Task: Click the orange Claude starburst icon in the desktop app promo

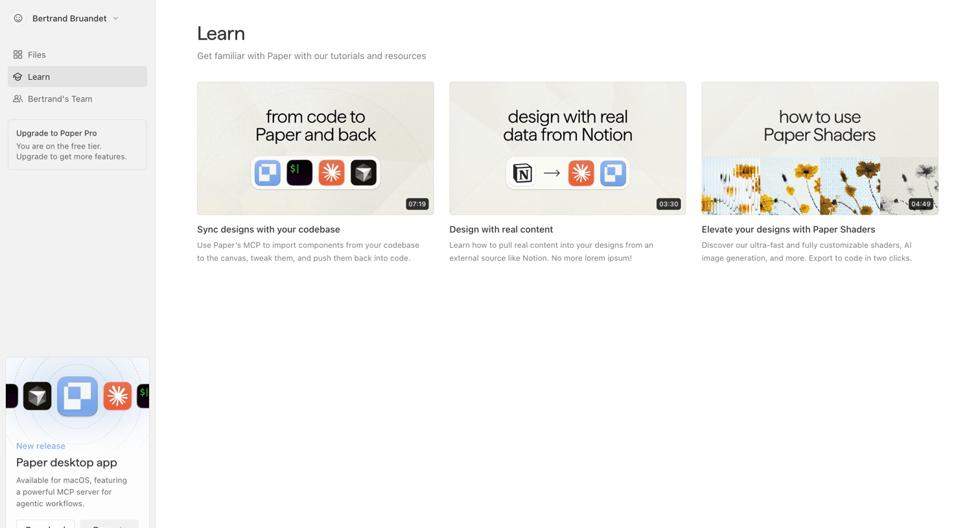Action: (117, 396)
